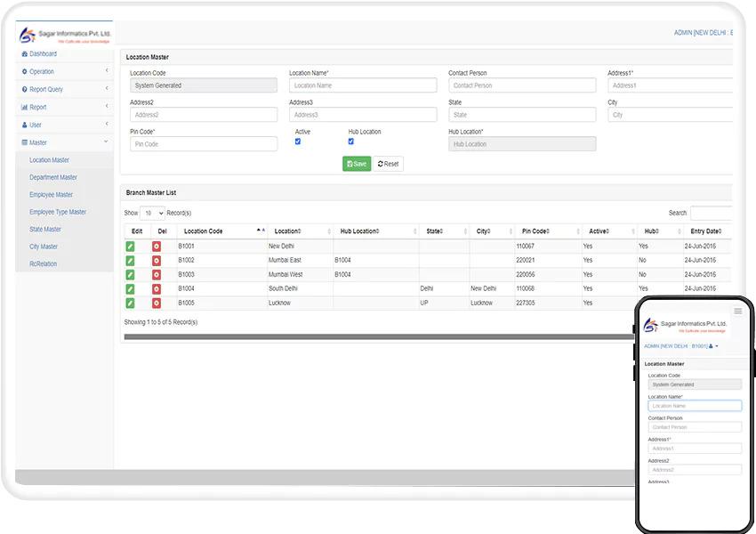Collapse the Master sidebar menu
This screenshot has width=756, height=534.
tap(63, 142)
